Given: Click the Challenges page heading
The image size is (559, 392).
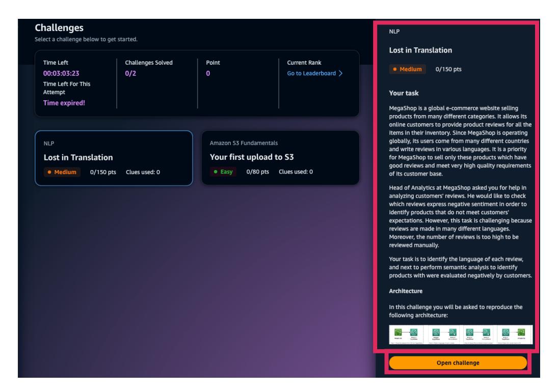Looking at the screenshot, I should click(x=59, y=27).
